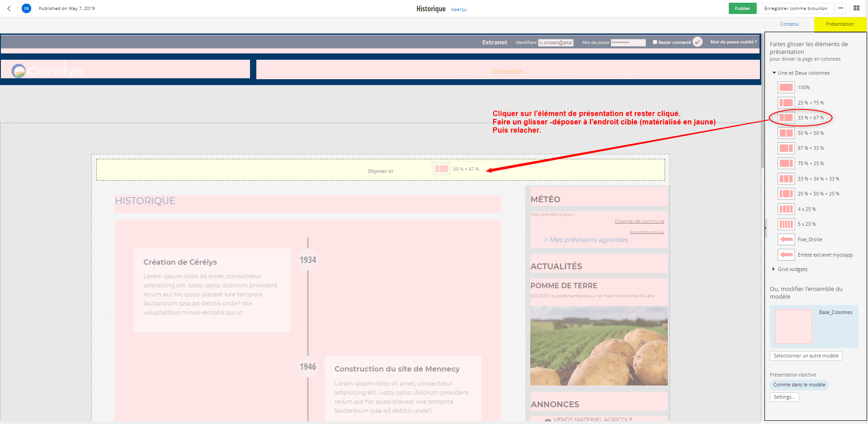Click the round checkmark login button
868x424 pixels.
(x=698, y=42)
